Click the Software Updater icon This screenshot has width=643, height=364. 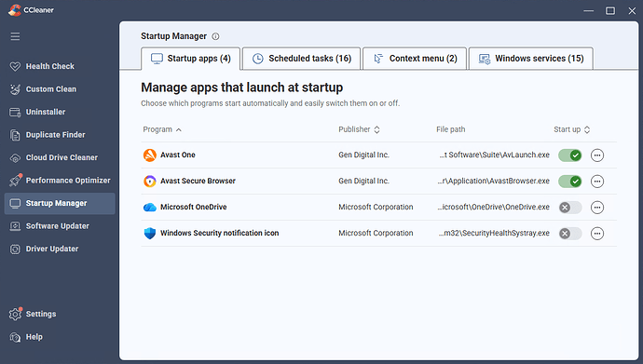click(15, 226)
